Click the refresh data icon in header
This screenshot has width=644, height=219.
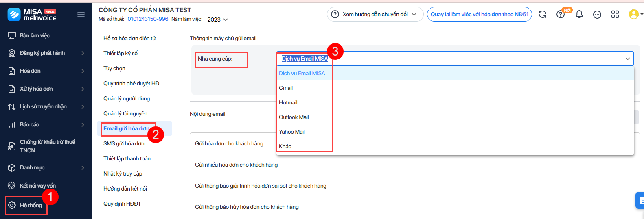(543, 14)
